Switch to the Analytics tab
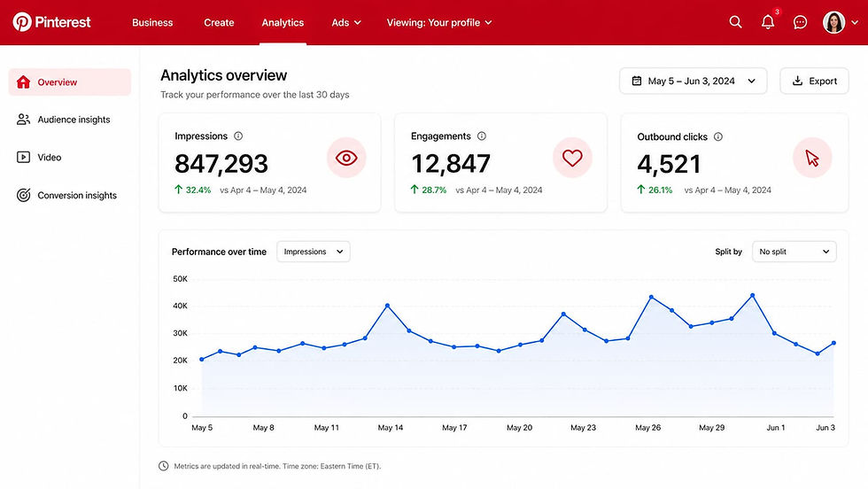 [x=283, y=23]
